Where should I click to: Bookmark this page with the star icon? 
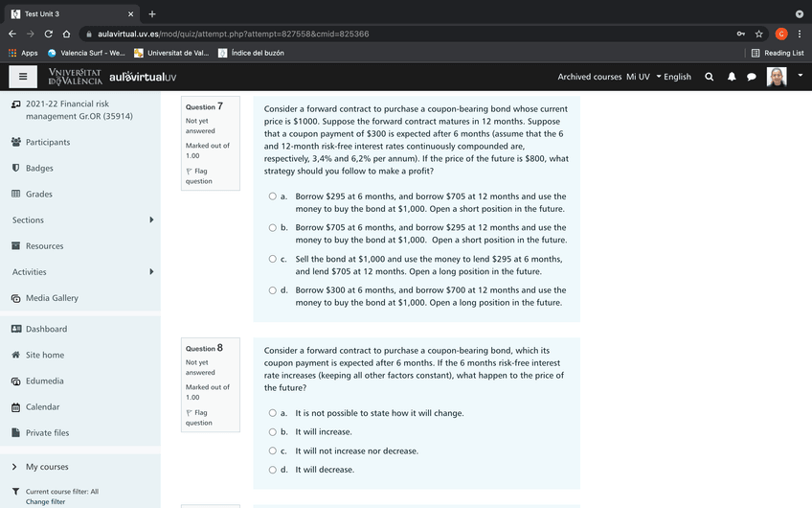tap(759, 34)
